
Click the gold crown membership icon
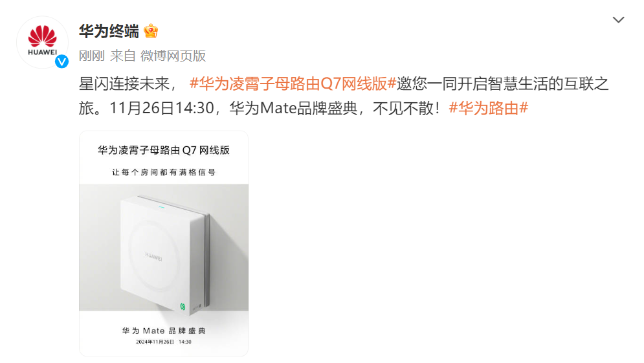pos(151,31)
